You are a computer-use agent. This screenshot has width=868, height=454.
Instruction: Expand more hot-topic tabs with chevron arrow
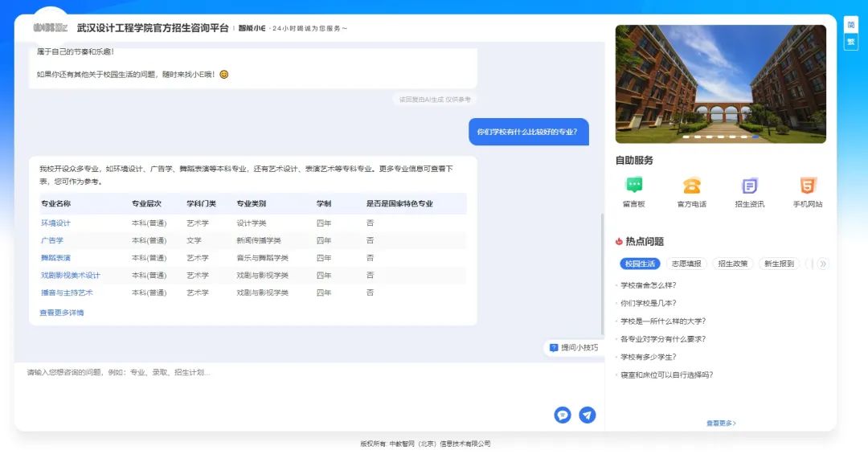(x=823, y=264)
